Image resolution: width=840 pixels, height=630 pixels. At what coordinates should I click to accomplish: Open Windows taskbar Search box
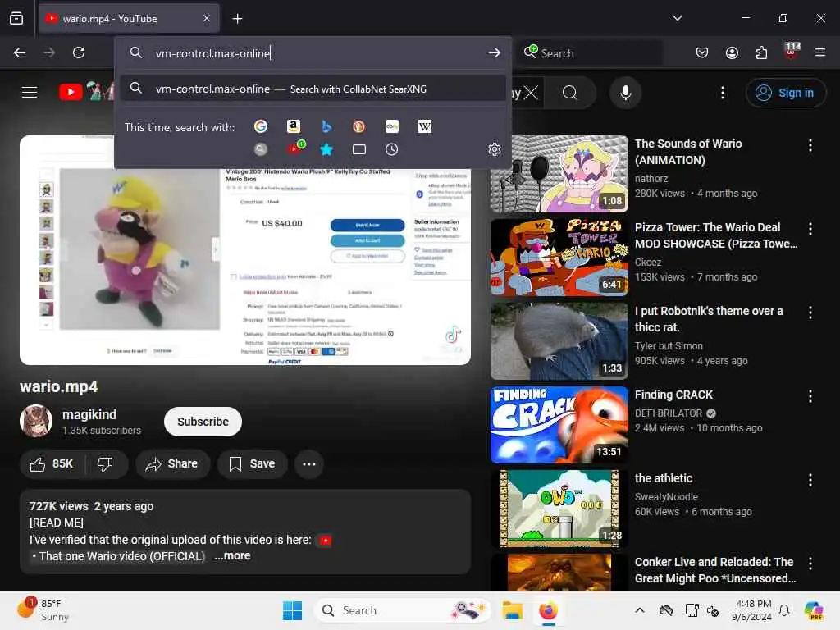click(x=402, y=610)
